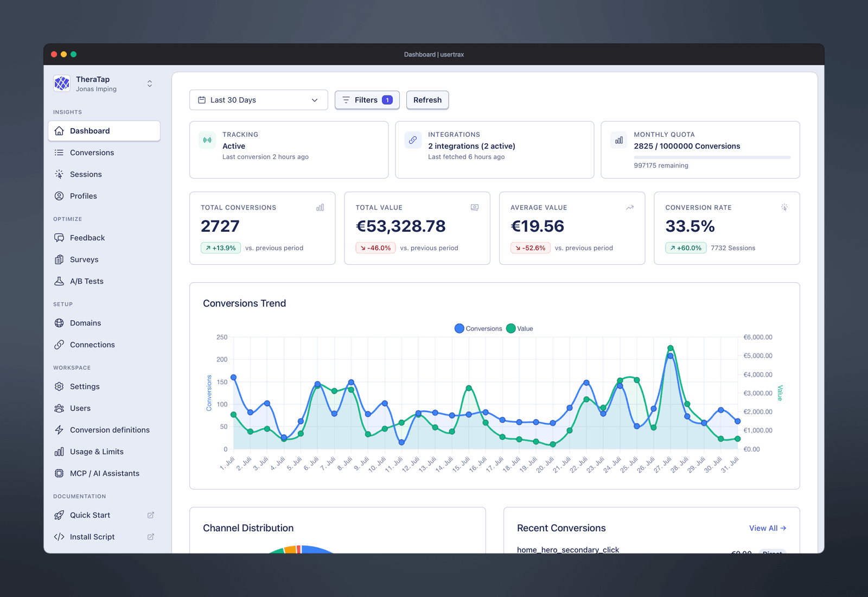Click the Tracking broadcast signal icon
The height and width of the screenshot is (597, 868).
click(207, 140)
